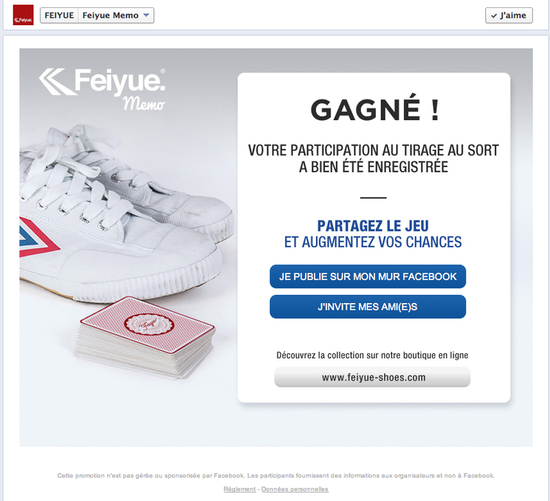The image size is (550, 501).
Task: Click the checkmark icon inside J'aime
Action: [x=494, y=16]
